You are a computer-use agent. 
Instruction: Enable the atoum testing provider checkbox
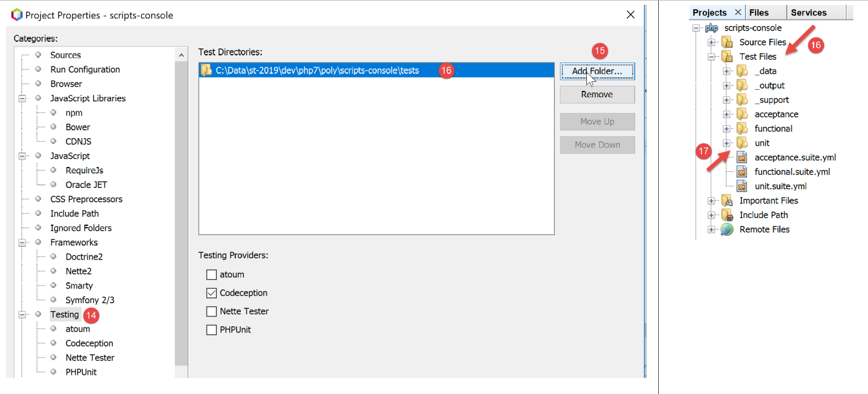tap(211, 275)
